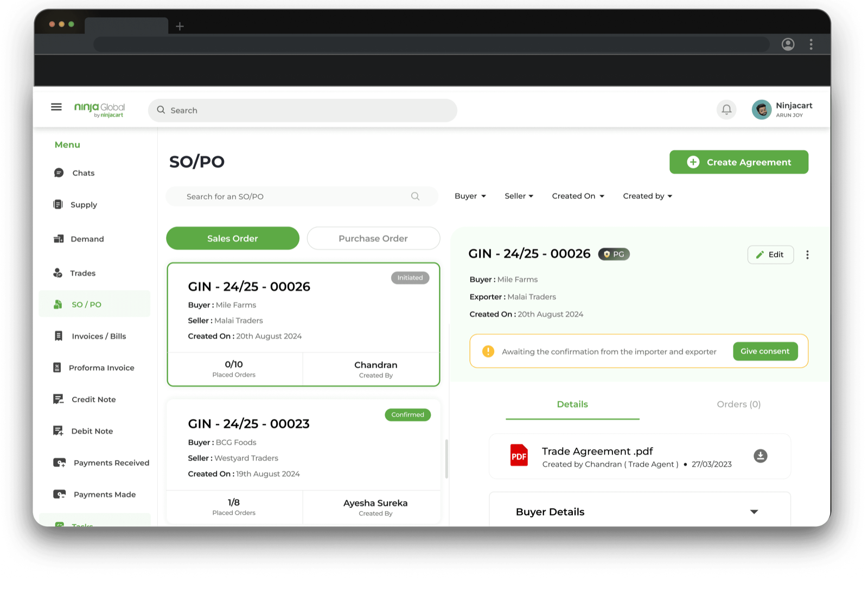Click Create Agreement button
Viewport: 868px width, 592px height.
[x=739, y=162]
